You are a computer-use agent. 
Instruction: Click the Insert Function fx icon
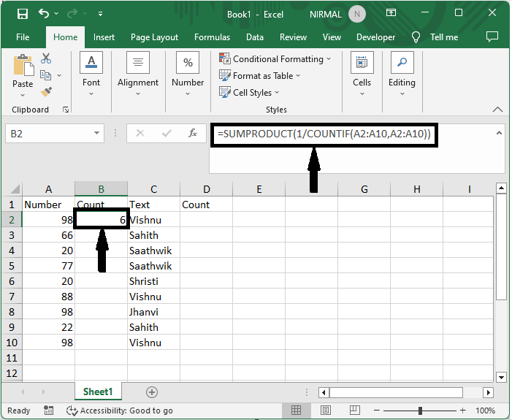click(x=193, y=133)
